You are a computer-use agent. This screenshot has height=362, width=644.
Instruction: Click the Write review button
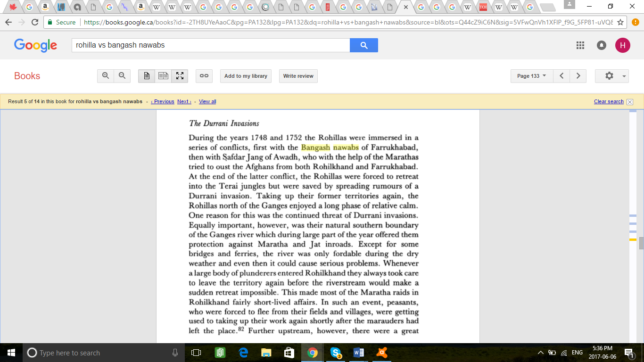[298, 76]
